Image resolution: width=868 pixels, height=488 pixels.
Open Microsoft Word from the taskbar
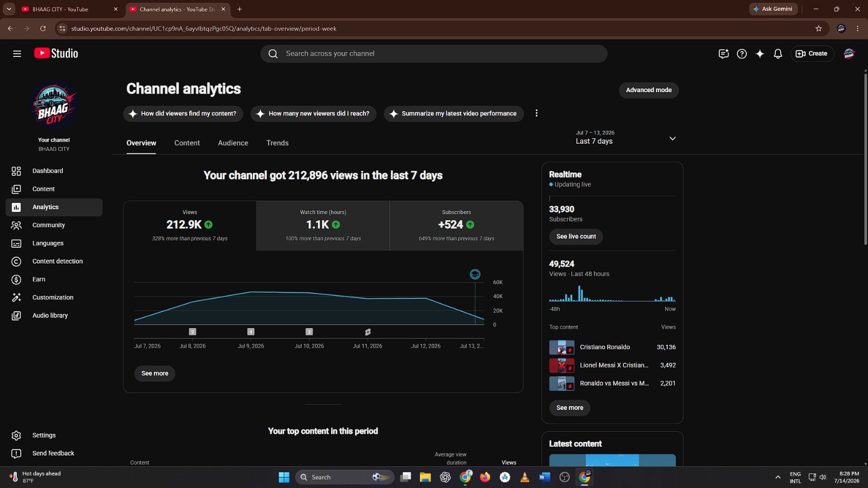[545, 477]
